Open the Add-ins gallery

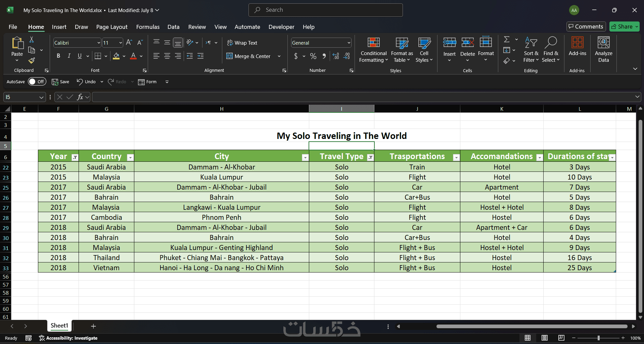point(577,46)
